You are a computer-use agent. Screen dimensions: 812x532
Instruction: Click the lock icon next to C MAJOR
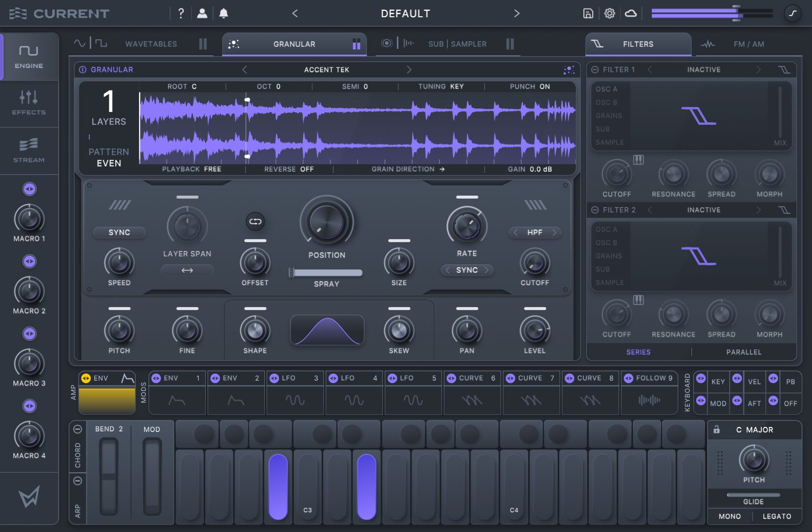pyautogui.click(x=716, y=429)
